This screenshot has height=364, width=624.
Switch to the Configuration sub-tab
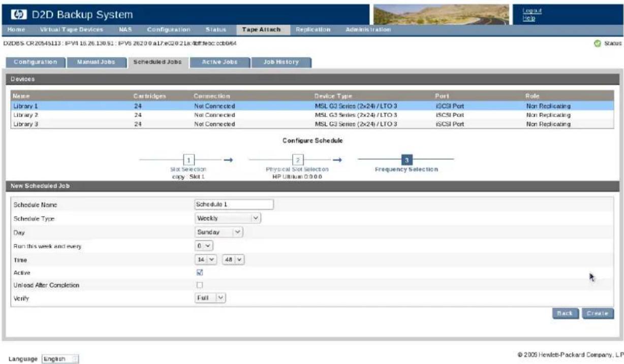click(x=35, y=62)
